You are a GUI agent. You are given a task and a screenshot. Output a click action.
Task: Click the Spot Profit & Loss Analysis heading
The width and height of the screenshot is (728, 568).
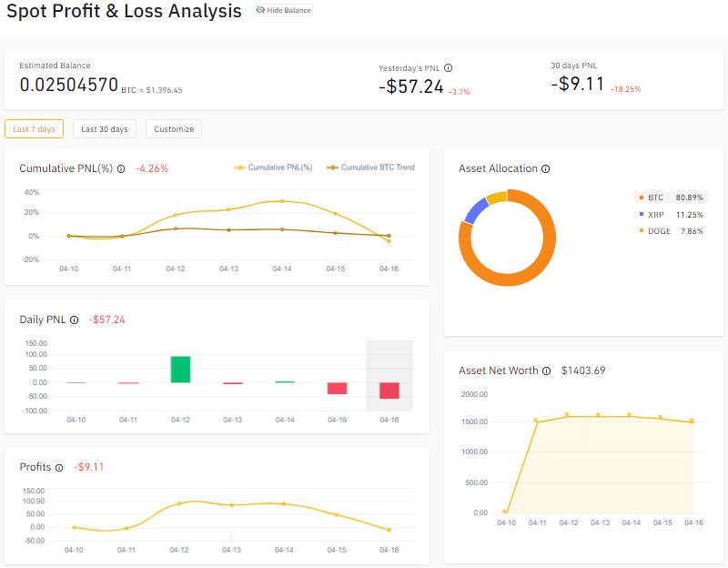(x=124, y=11)
